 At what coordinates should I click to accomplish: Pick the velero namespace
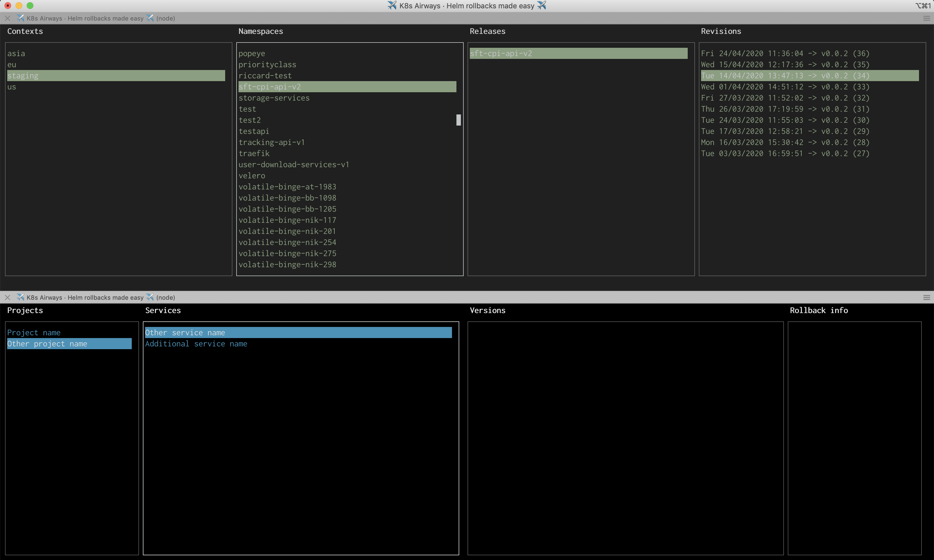point(252,176)
